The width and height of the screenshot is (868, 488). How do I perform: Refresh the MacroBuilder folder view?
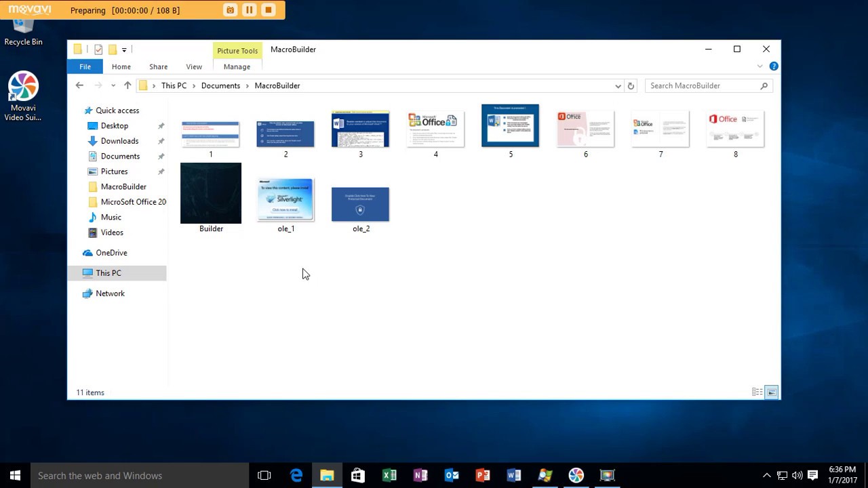631,86
